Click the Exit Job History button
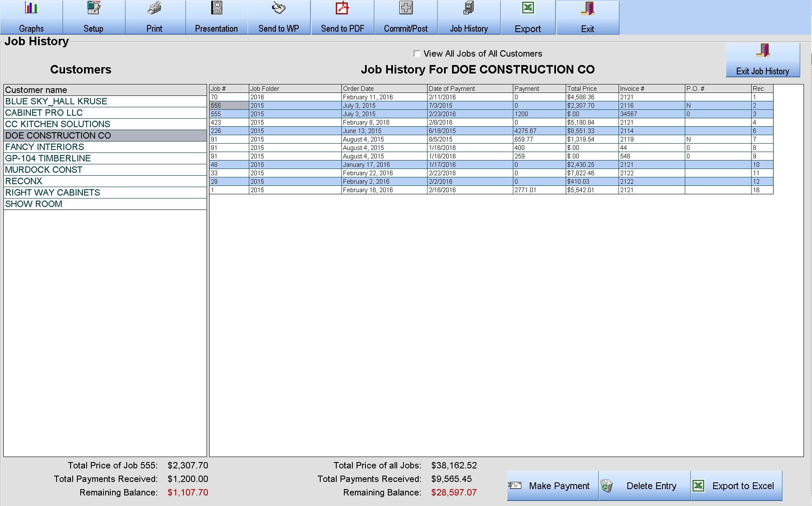This screenshot has height=506, width=812. [763, 60]
